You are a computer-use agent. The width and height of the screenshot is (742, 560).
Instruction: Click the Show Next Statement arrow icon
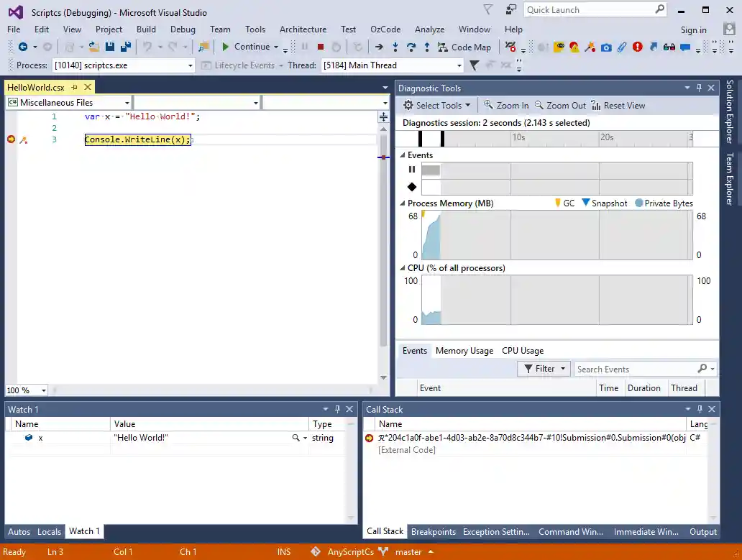tap(379, 47)
